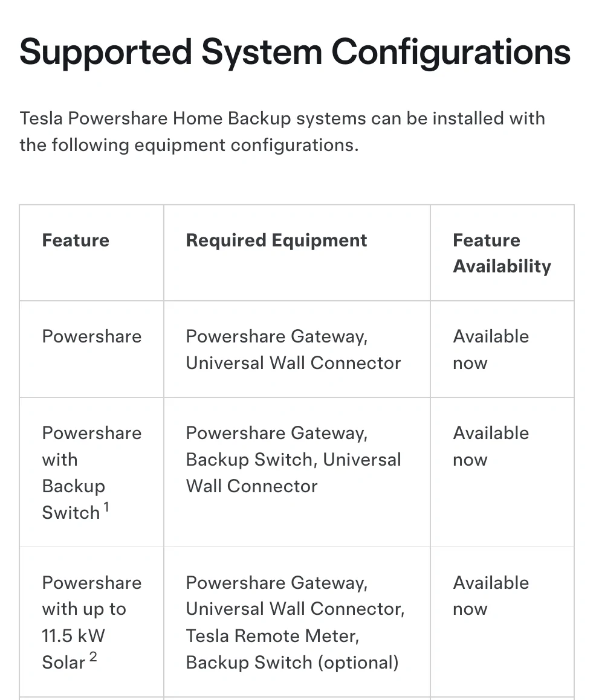Open footnote 1 superscript after Switch
Viewport: 599px width, 700px height.
[x=106, y=507]
